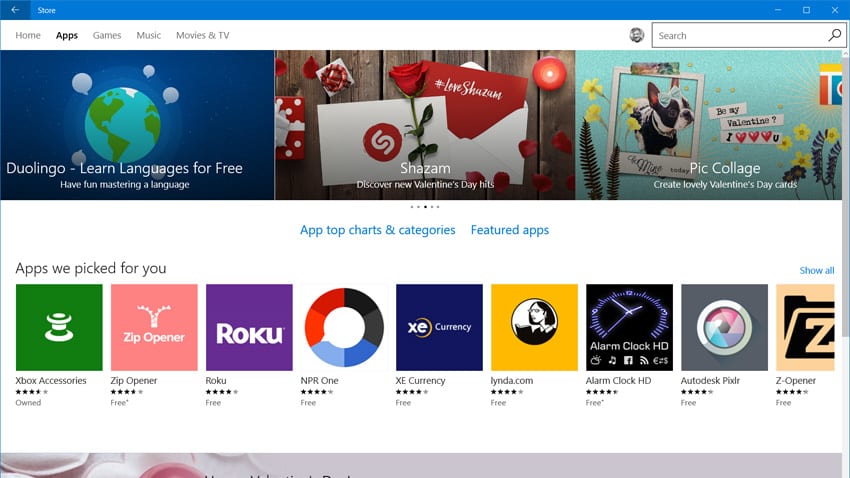850x478 pixels.
Task: Open the Pic Collage featured banner
Action: (709, 125)
